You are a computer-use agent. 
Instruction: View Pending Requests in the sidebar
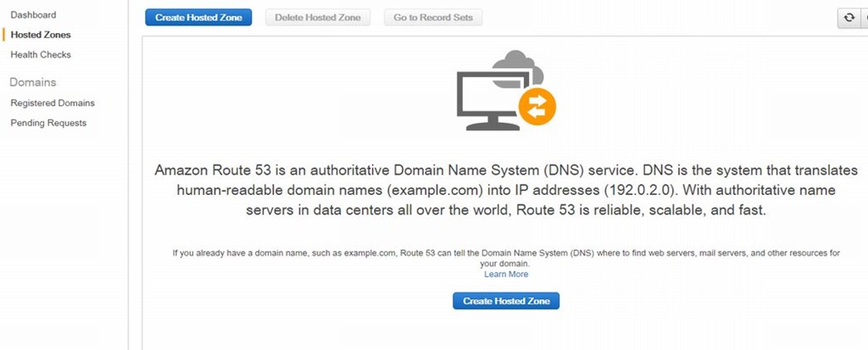click(48, 123)
